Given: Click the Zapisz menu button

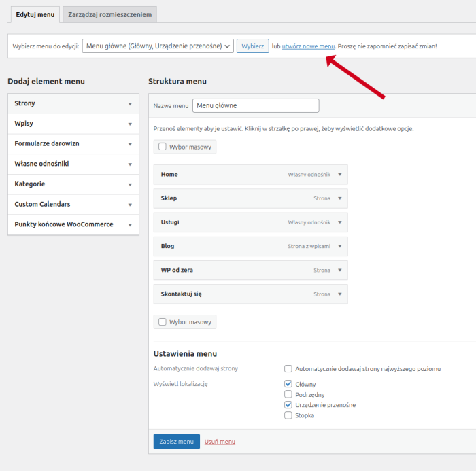Looking at the screenshot, I should pos(176,442).
